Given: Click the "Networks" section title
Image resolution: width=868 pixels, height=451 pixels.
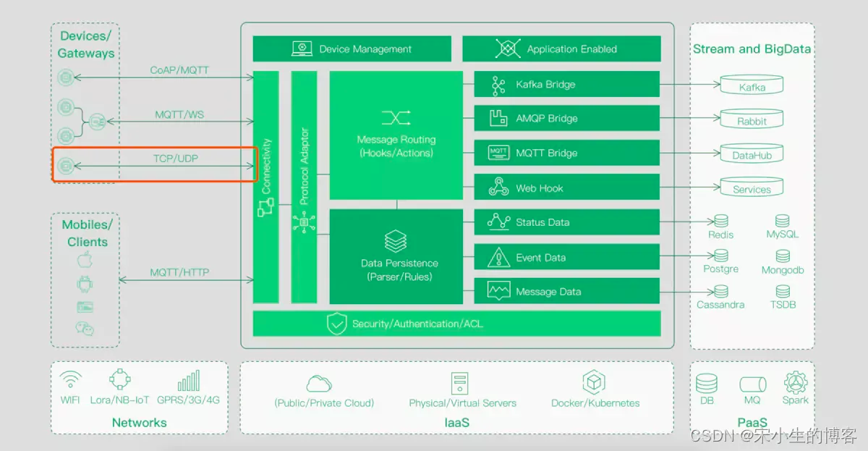Looking at the screenshot, I should [x=140, y=422].
